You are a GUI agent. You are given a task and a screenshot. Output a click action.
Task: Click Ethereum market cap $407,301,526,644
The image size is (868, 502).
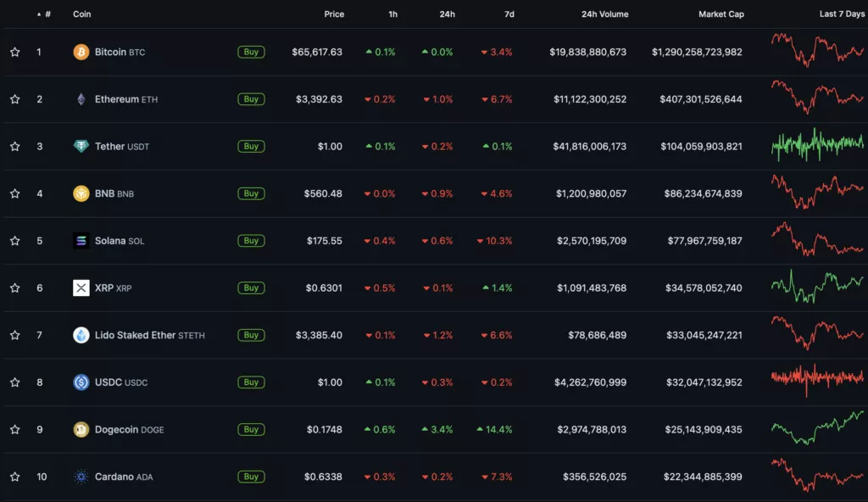(701, 99)
